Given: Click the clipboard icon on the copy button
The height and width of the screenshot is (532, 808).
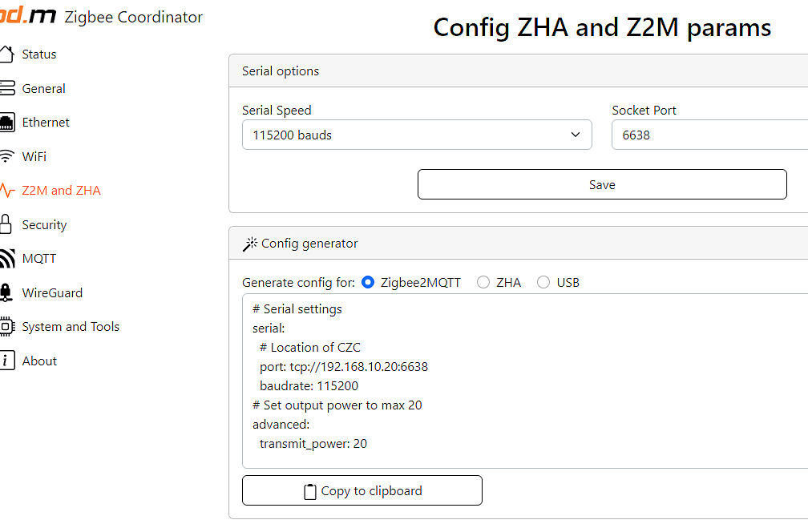Looking at the screenshot, I should point(309,492).
